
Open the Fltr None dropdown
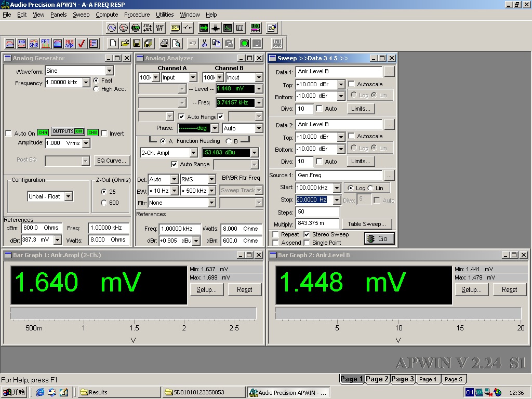point(211,203)
